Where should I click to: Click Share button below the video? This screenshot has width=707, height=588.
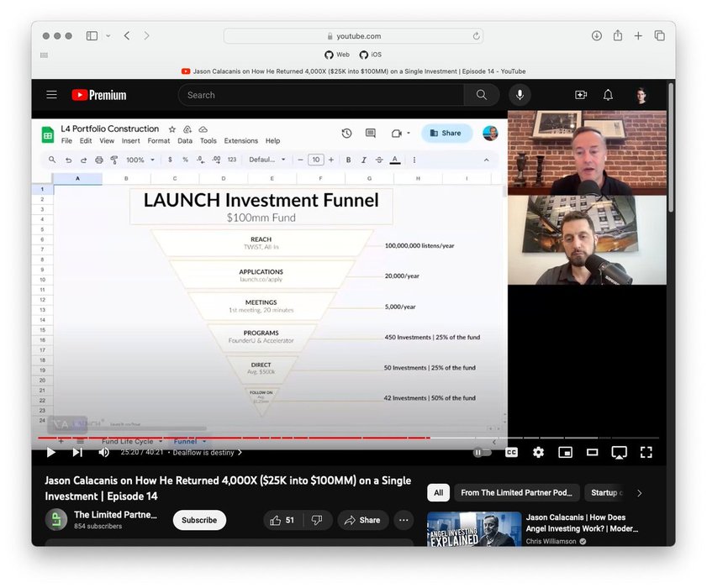point(362,520)
